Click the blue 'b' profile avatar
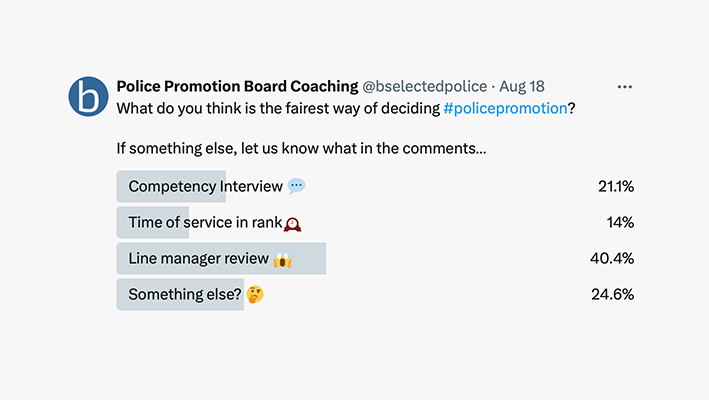This screenshot has width=709, height=400. tap(88, 97)
